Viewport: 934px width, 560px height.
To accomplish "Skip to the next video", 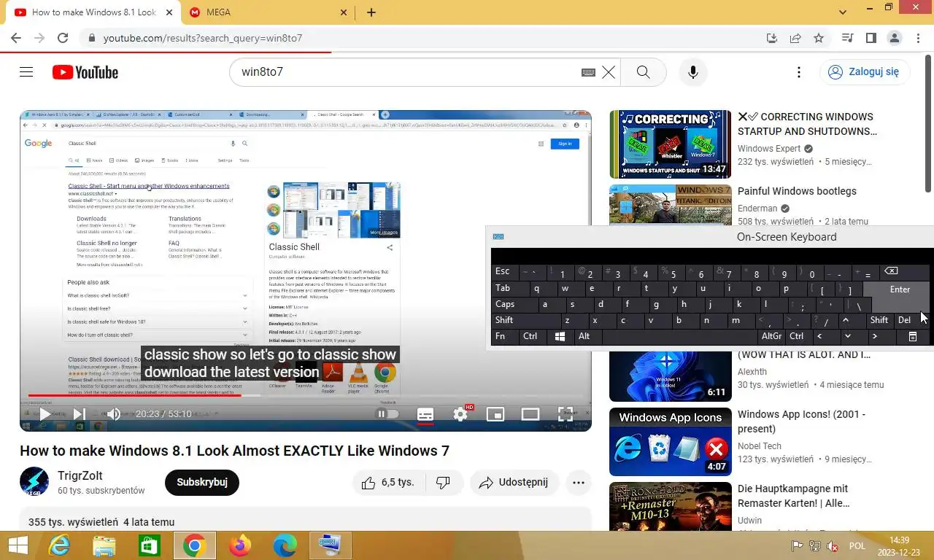I will point(79,414).
